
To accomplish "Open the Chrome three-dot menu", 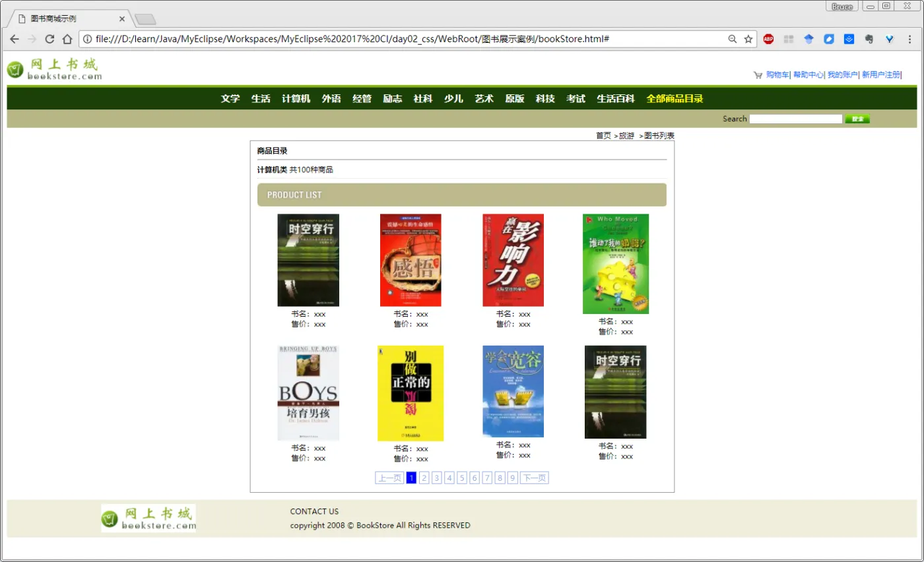I will [910, 39].
